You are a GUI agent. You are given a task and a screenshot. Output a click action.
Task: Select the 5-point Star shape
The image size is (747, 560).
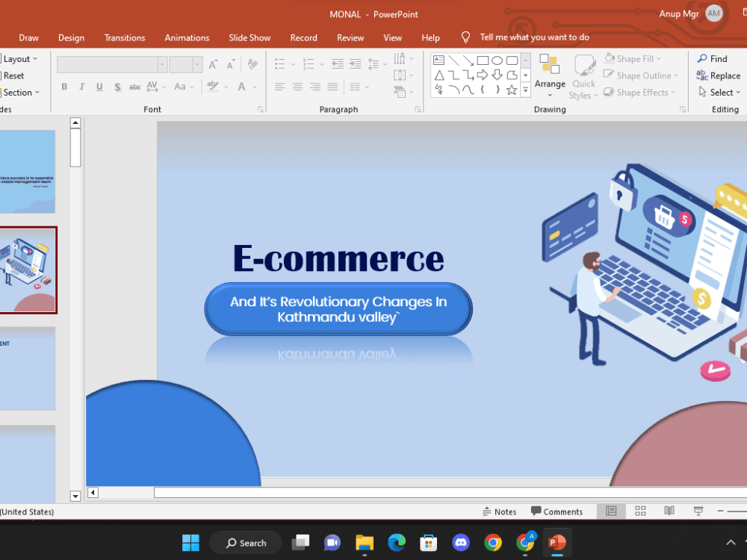(512, 90)
